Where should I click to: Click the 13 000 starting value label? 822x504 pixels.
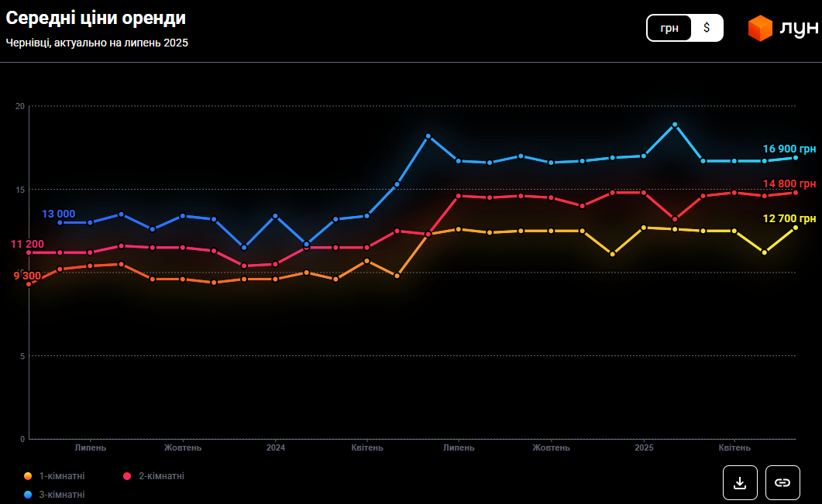58,214
